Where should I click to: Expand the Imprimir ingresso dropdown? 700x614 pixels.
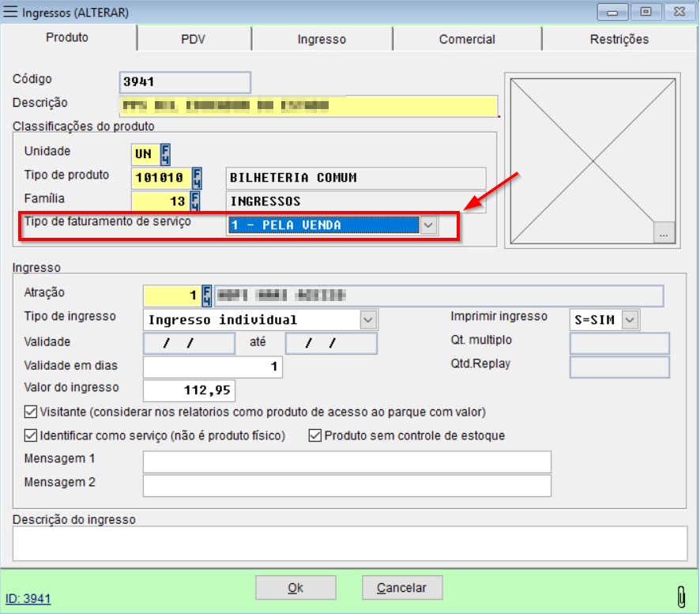pyautogui.click(x=630, y=320)
